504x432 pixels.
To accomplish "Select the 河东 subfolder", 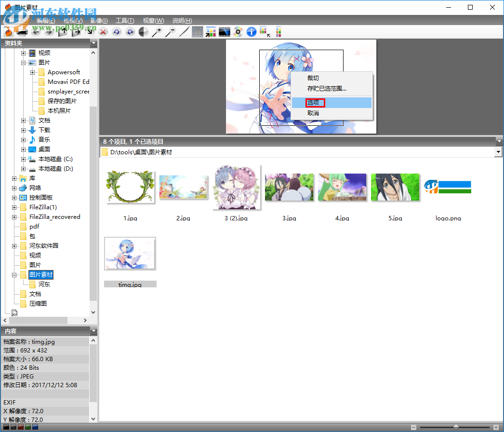I will pos(44,284).
